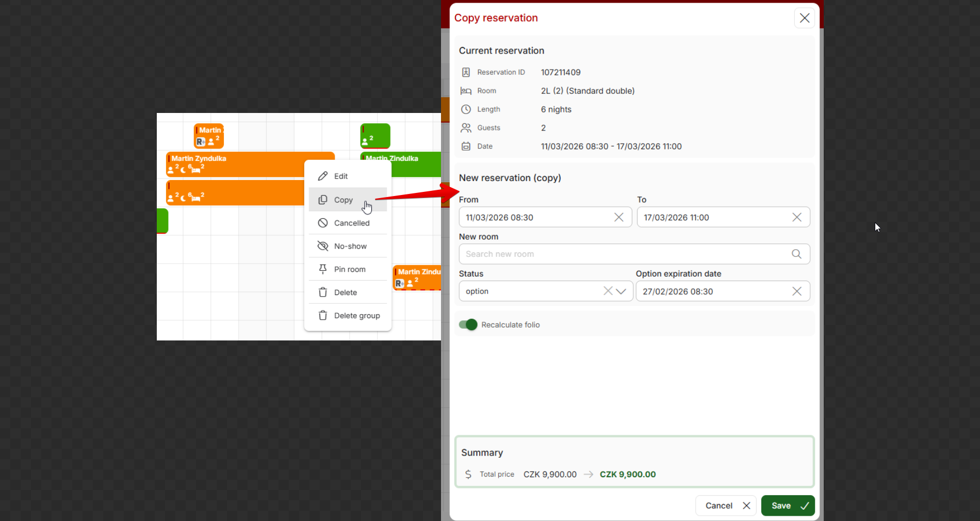Viewport: 980px width, 521px height.
Task: Clear the selected option status
Action: tap(608, 291)
